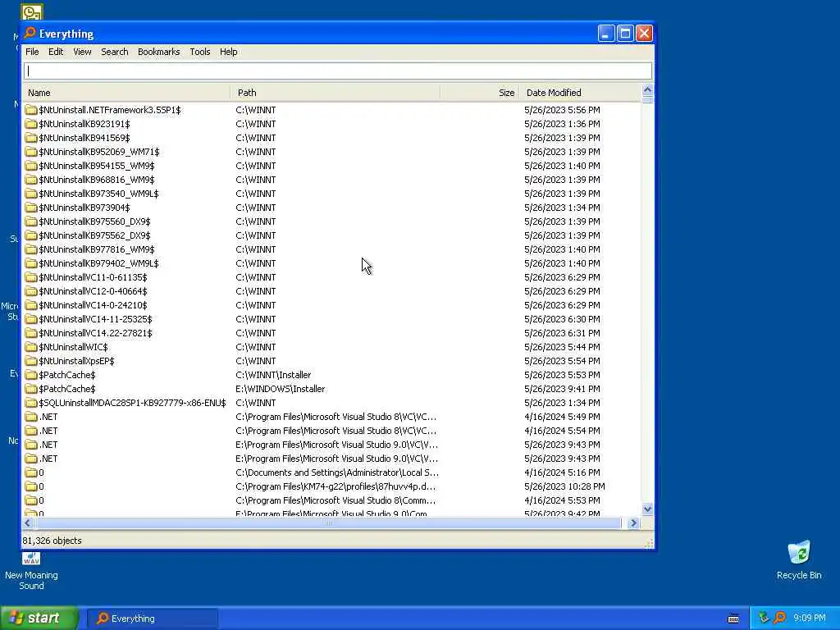
Task: Click folder icon of $NtUninstallKB977816_WM9$
Action: [x=31, y=249]
